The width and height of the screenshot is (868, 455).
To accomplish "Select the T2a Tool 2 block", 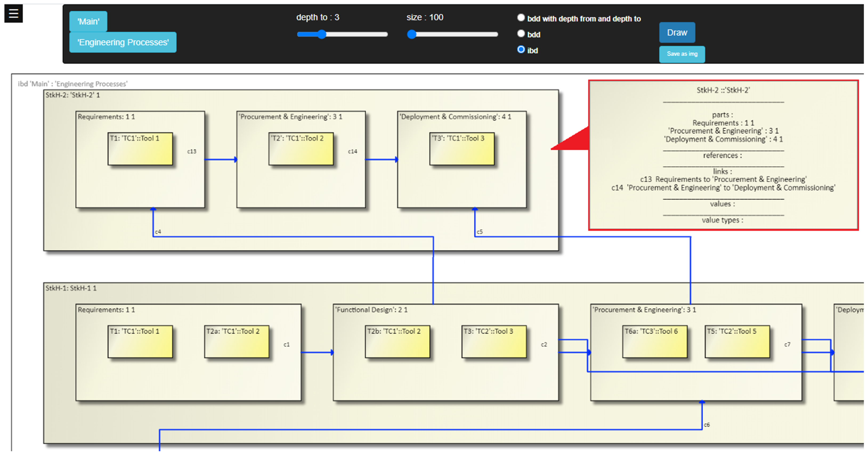I will coord(237,342).
